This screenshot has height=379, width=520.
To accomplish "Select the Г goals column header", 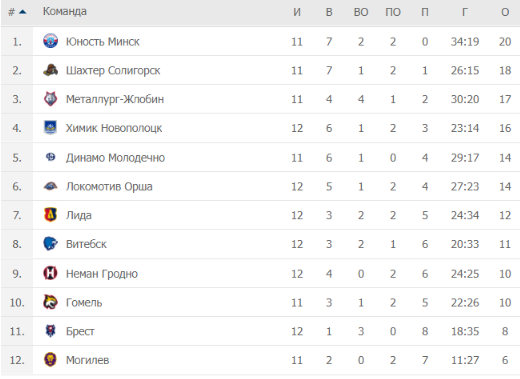I will tap(465, 12).
